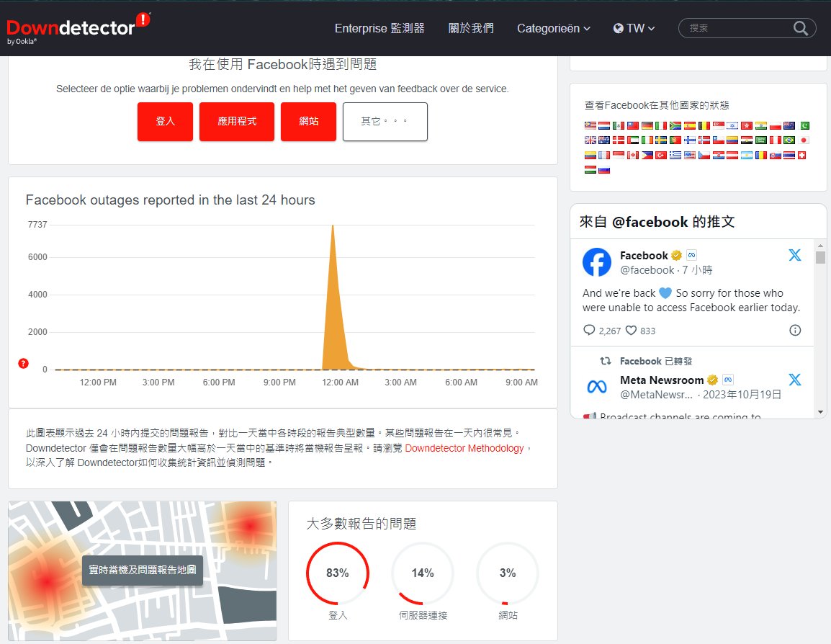This screenshot has height=644, width=831.
Task: Select the Brazil flag
Action: (x=789, y=140)
